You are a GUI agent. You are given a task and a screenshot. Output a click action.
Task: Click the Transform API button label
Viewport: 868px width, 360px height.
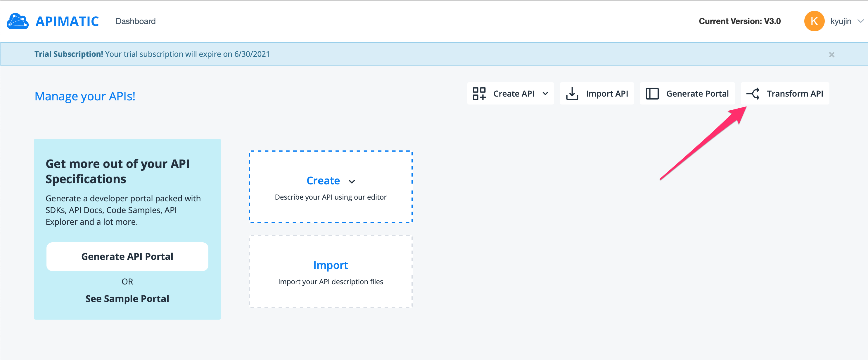(x=795, y=93)
